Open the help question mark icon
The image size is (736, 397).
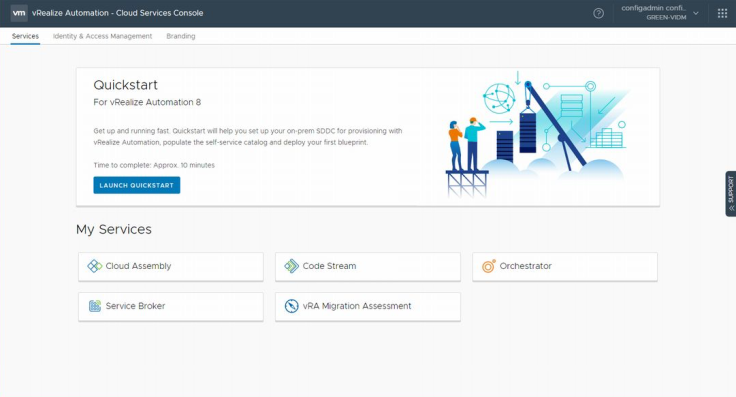click(x=598, y=13)
